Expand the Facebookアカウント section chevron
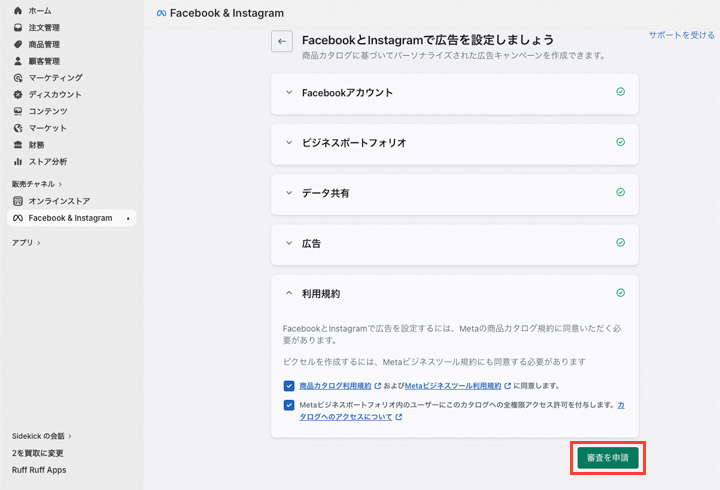Image resolution: width=720 pixels, height=490 pixels. 289,92
